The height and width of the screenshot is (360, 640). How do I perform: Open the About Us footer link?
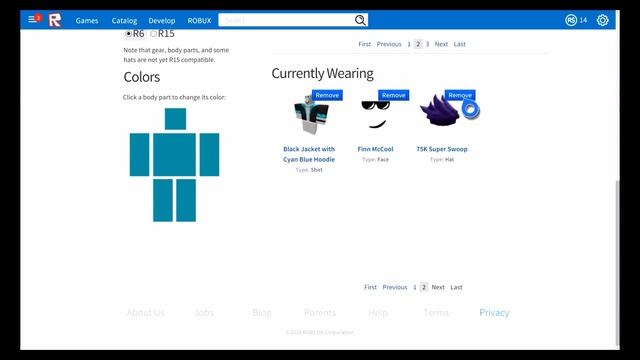point(146,313)
